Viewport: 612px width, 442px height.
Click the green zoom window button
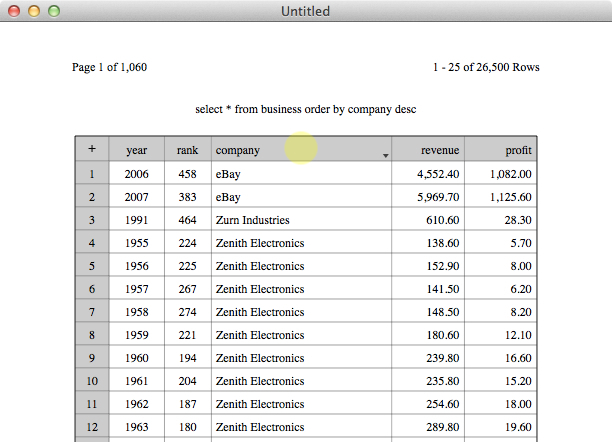click(54, 11)
